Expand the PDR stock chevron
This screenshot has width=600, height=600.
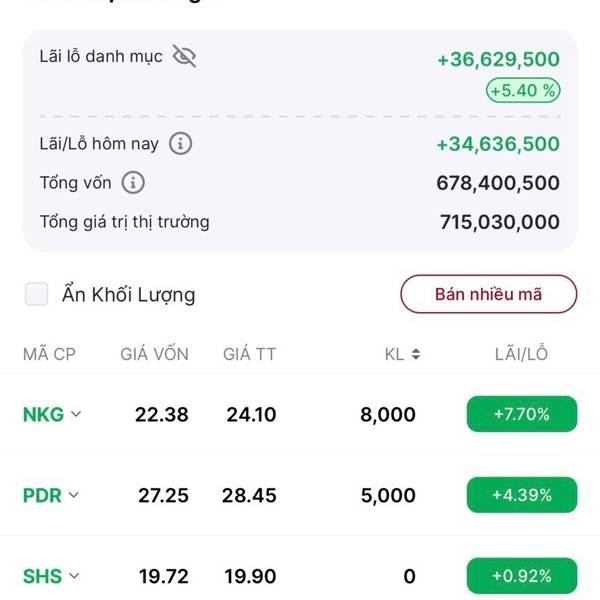[x=74, y=495]
